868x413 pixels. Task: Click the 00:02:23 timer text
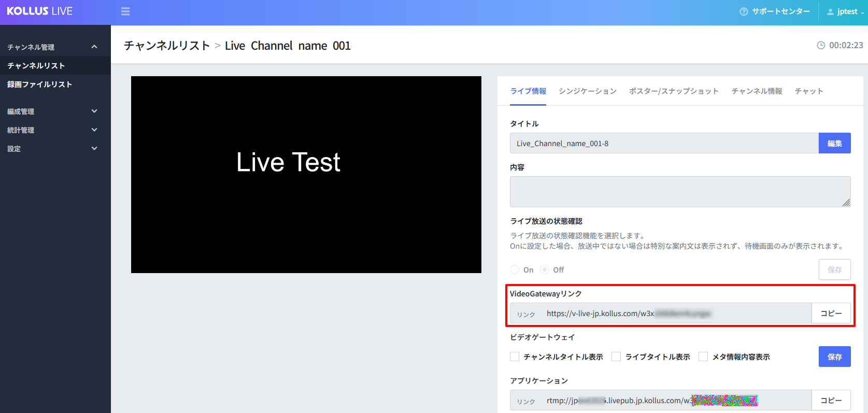click(x=846, y=45)
